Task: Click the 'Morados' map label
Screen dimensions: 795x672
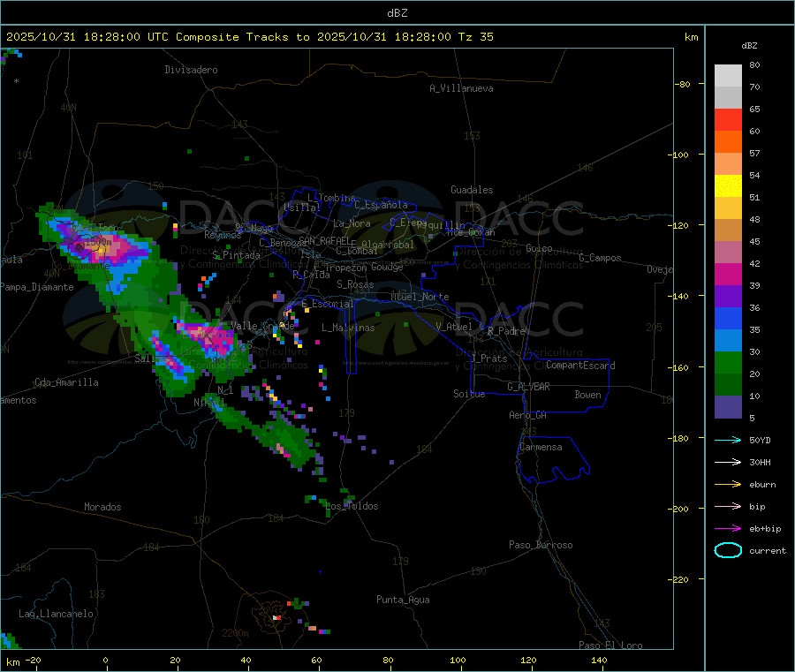Action: tap(102, 507)
